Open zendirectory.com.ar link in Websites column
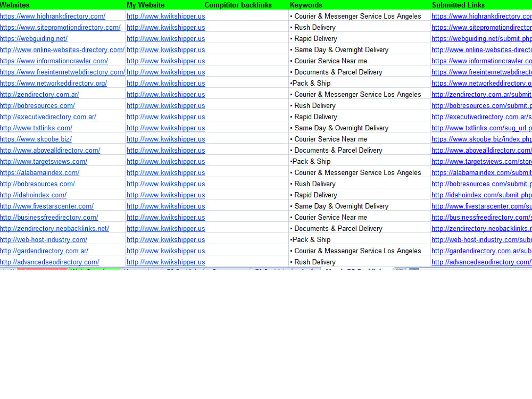The width and height of the screenshot is (532, 399). point(39,95)
